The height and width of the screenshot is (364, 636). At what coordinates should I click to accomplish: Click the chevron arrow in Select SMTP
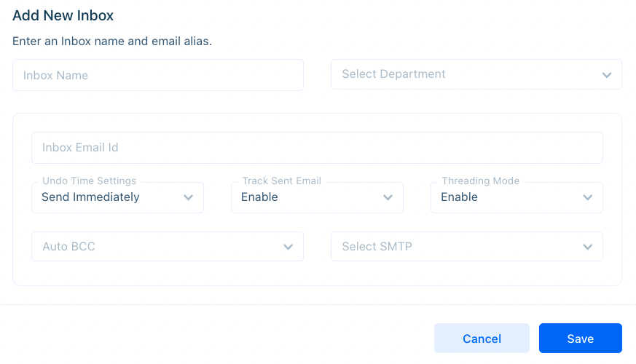588,247
